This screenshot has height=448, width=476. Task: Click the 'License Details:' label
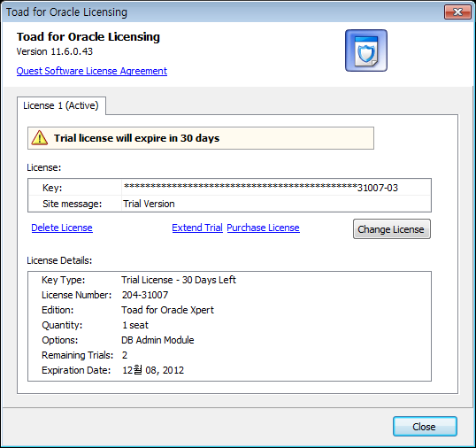click(x=59, y=260)
